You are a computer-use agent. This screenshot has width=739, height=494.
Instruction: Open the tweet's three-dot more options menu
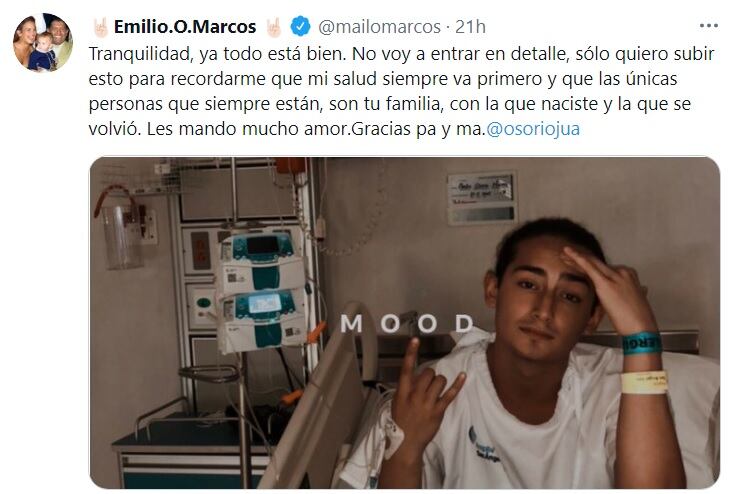click(x=708, y=26)
